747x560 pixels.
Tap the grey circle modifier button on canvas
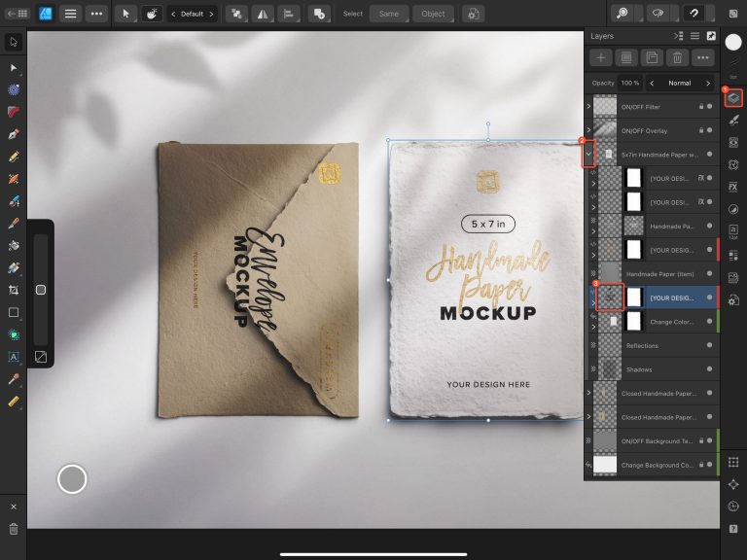pyautogui.click(x=72, y=479)
